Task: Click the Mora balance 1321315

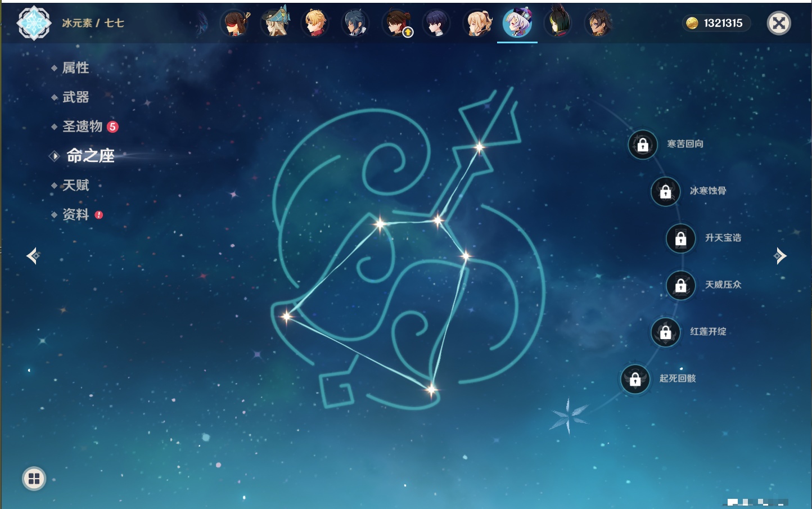Action: [723, 23]
